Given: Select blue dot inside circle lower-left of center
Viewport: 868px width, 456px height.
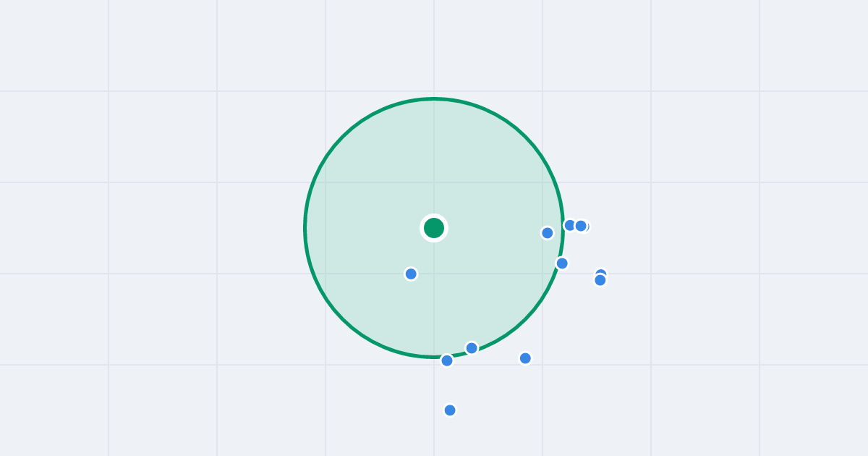Looking at the screenshot, I should point(411,274).
